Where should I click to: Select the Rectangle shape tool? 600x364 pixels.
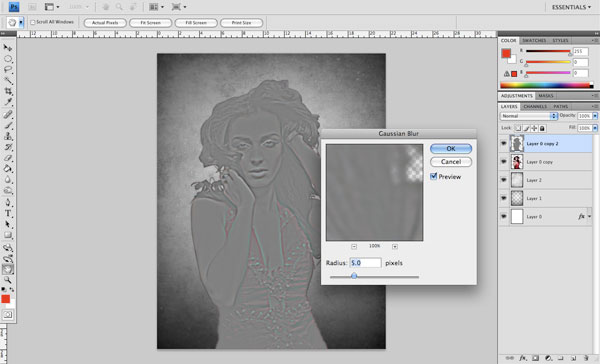tap(8, 235)
